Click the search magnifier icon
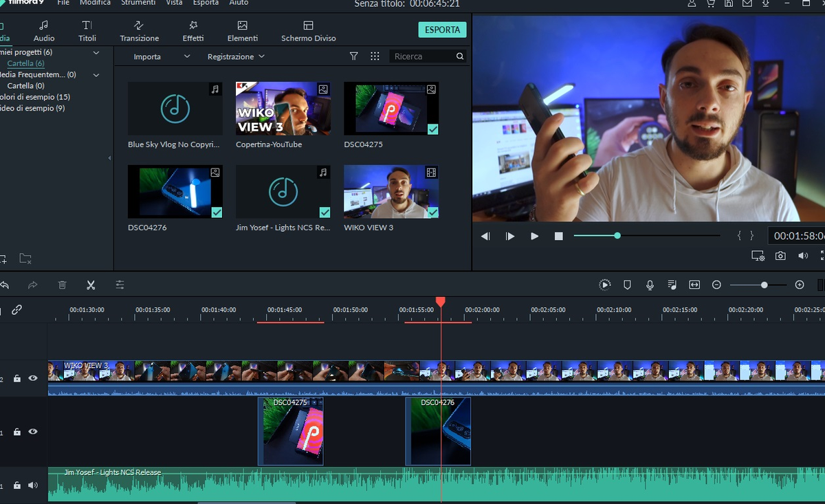Screen dimensions: 825x504 pyautogui.click(x=460, y=56)
